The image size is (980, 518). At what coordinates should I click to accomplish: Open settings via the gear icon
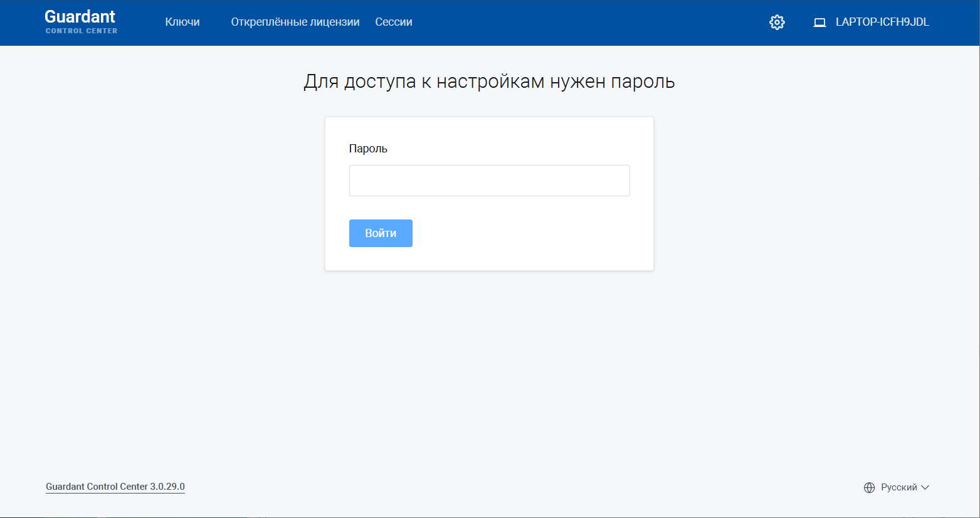pos(777,23)
